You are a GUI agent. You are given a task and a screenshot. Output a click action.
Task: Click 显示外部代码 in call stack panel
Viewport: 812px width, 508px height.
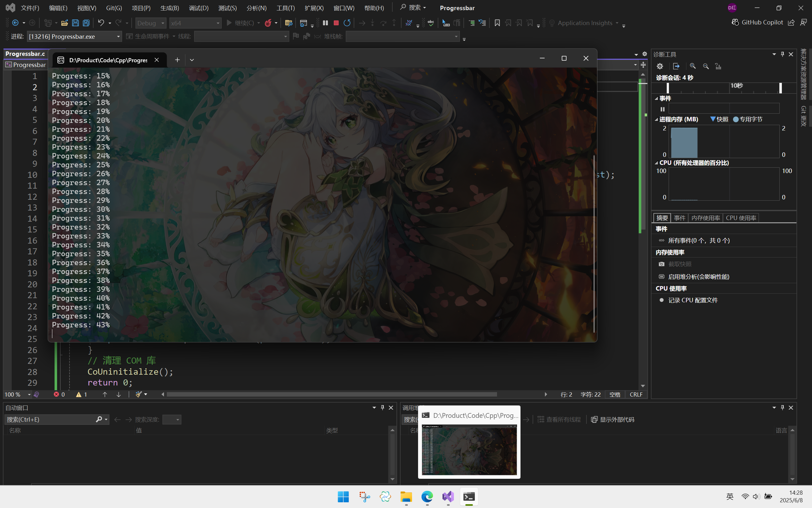612,420
